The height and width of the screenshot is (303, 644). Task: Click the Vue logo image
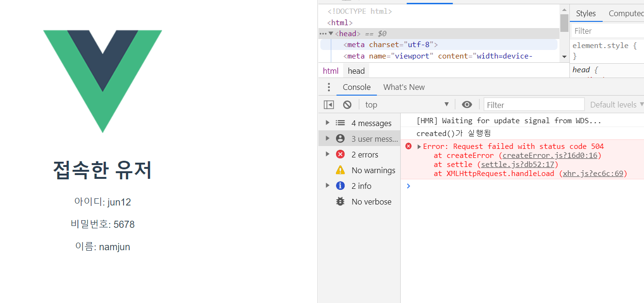103,81
